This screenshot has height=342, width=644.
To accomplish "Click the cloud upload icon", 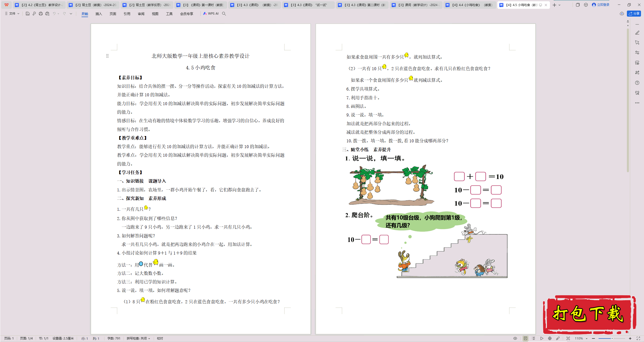I will tap(622, 14).
